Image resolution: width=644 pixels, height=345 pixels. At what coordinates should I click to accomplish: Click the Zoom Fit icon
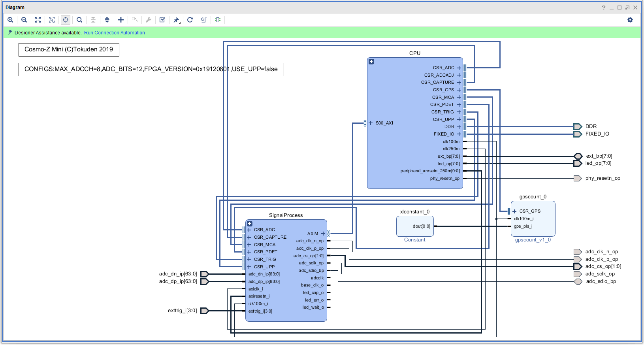coord(38,20)
